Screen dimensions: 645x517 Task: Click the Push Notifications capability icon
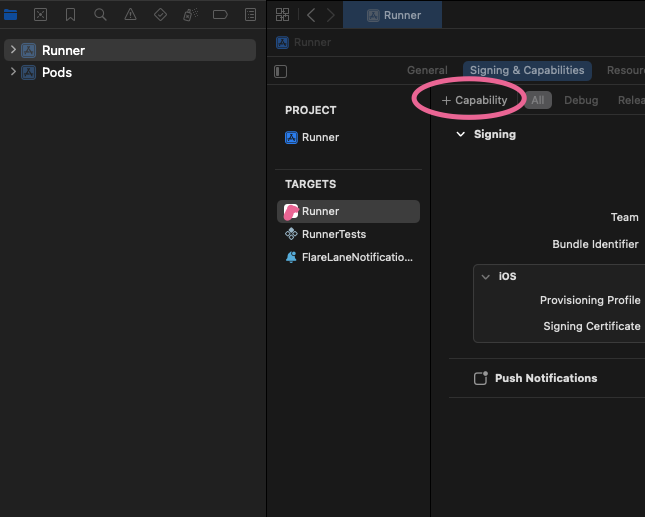click(480, 378)
